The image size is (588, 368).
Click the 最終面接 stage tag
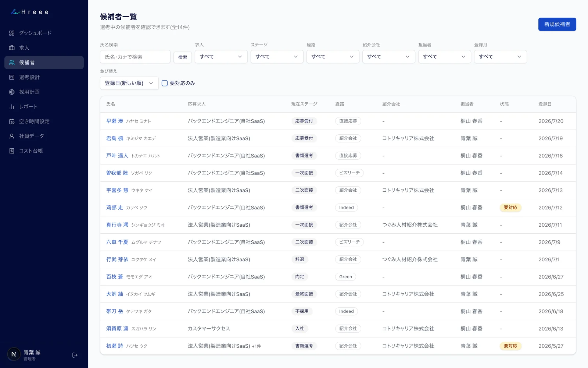coord(304,294)
